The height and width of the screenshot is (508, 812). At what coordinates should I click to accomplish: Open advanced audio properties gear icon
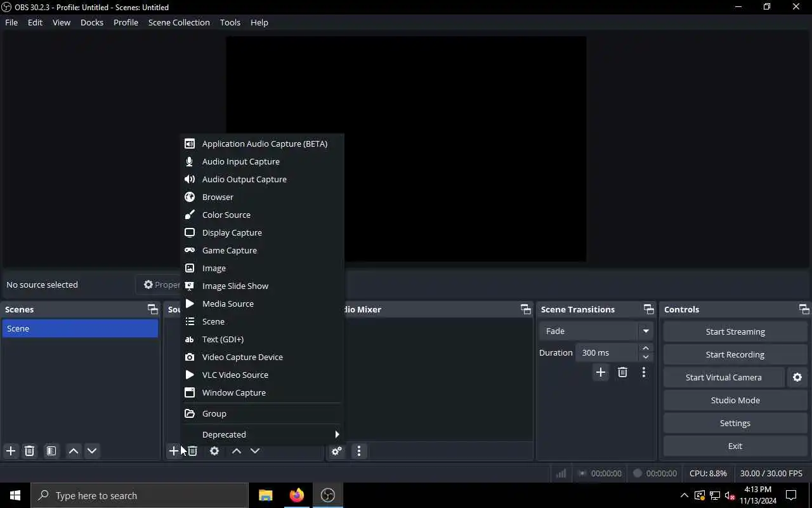click(337, 451)
